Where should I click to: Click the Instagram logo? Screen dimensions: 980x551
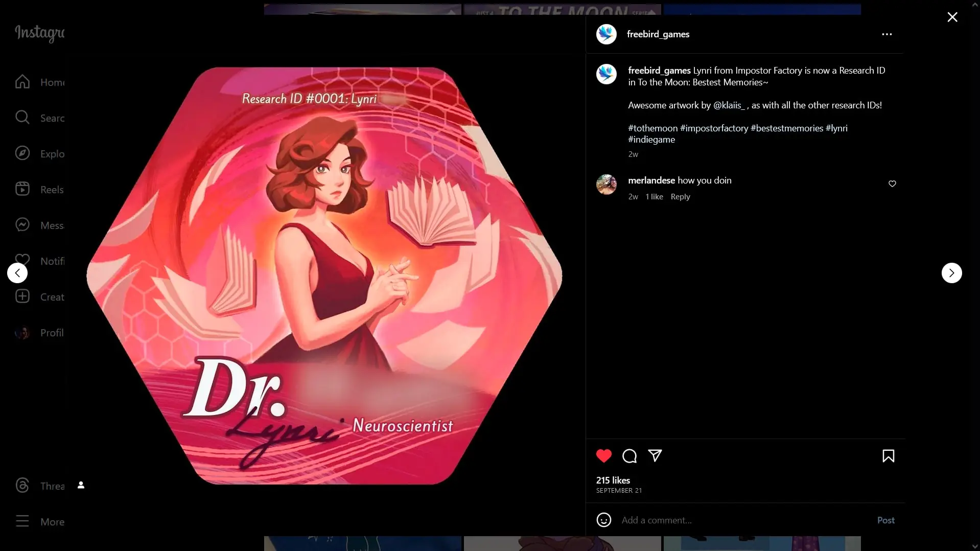coord(40,33)
